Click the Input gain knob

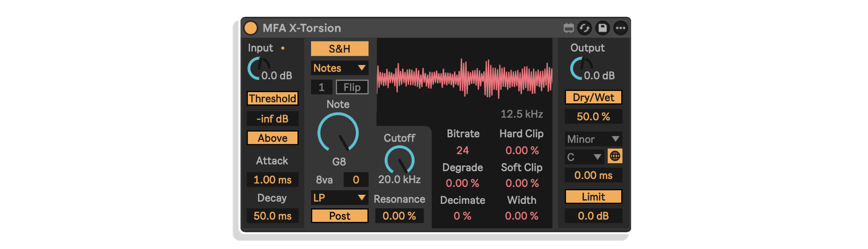pos(259,68)
